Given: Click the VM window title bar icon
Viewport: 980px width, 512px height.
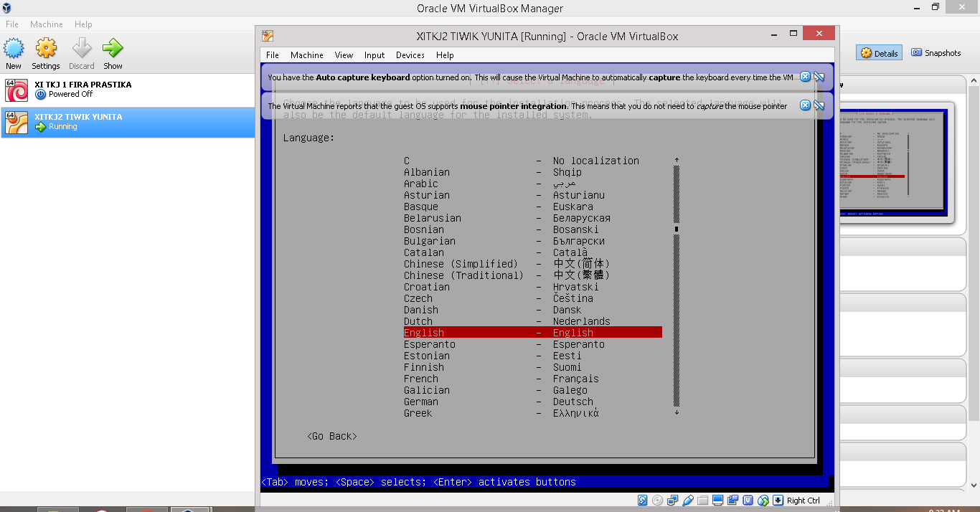Looking at the screenshot, I should pyautogui.click(x=268, y=36).
